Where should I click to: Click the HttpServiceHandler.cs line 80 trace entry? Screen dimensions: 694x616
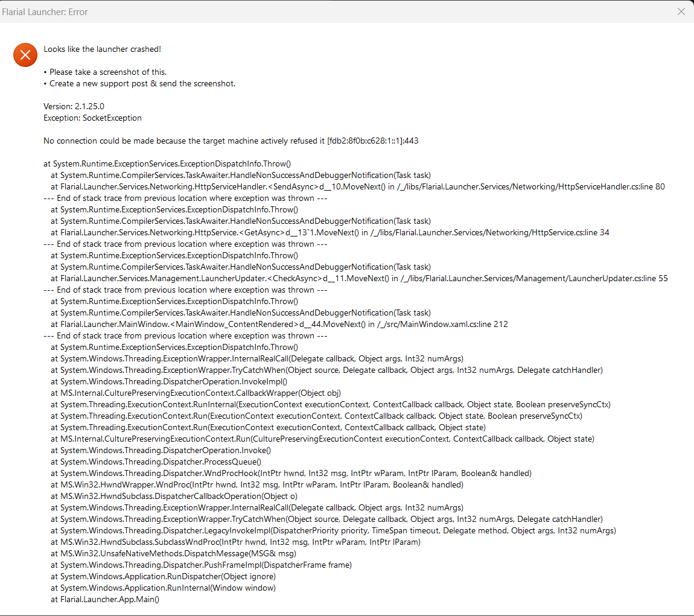357,186
